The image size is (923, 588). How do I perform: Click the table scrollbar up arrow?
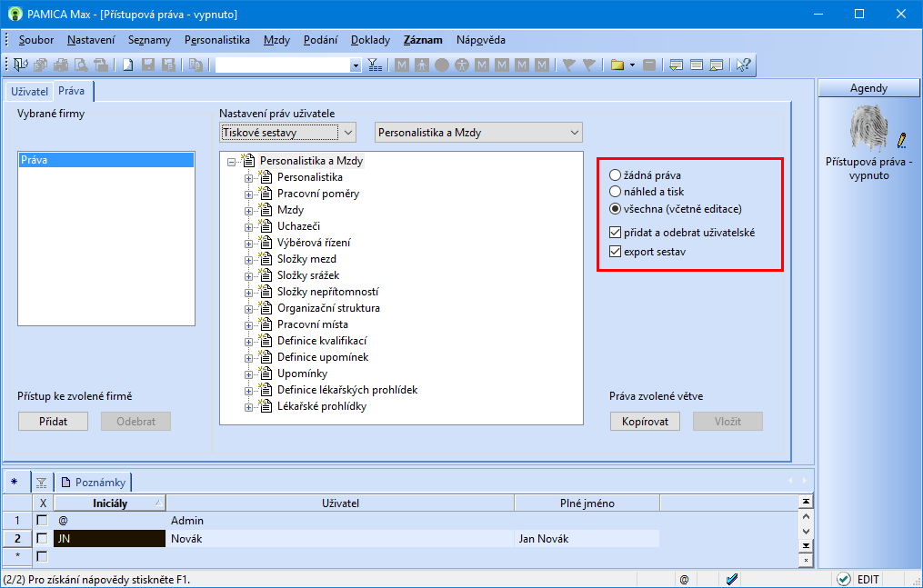(x=806, y=516)
